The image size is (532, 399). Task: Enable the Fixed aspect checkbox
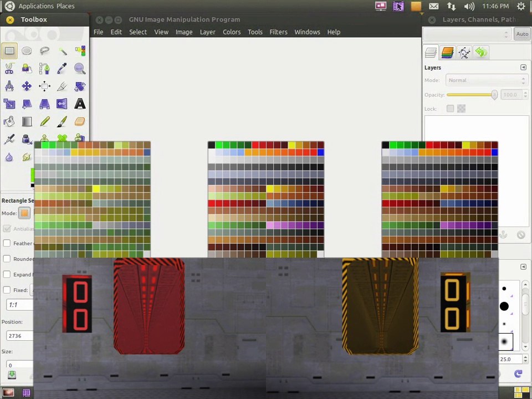point(7,290)
